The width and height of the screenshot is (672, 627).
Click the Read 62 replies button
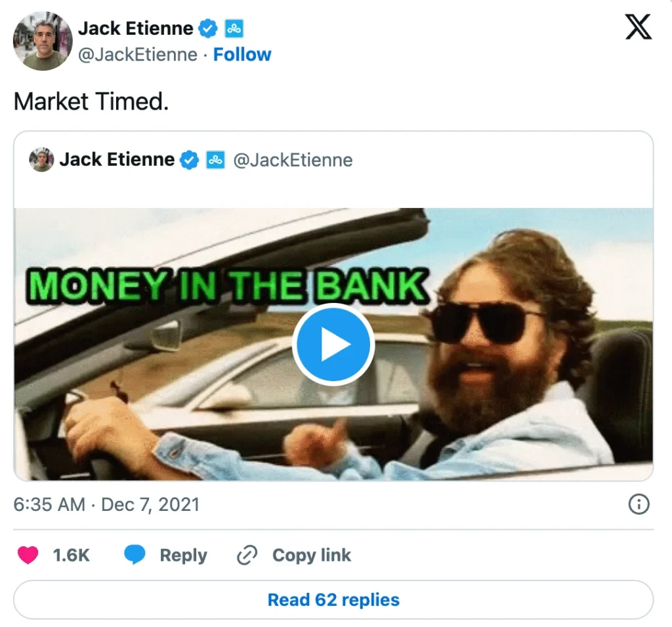[x=333, y=599]
